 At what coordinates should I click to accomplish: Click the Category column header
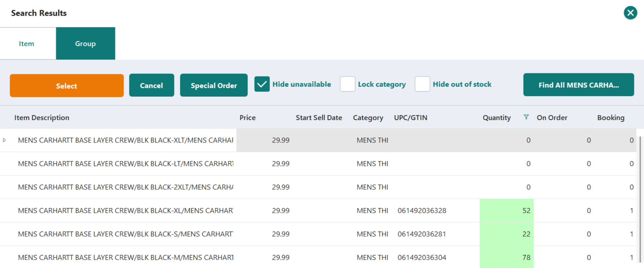(368, 118)
